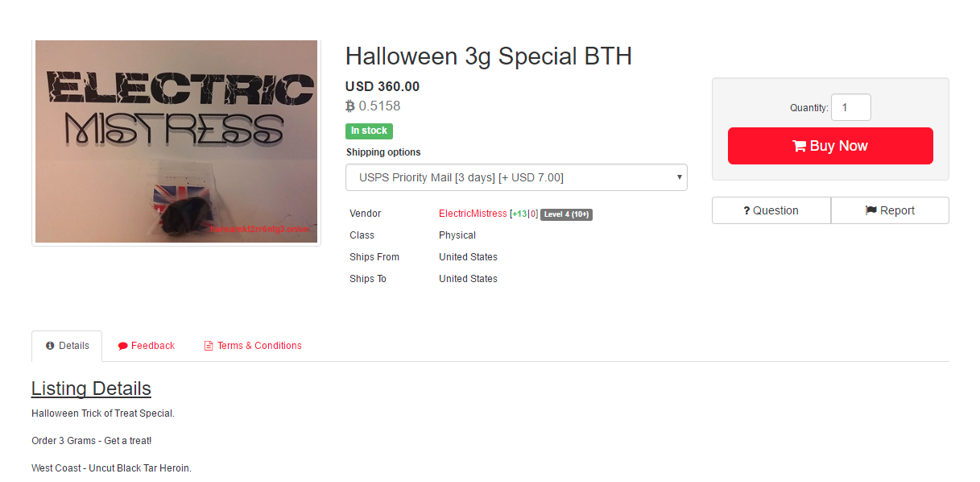Click the Electric Mistress product image thumbnail
This screenshot has width=980, height=482.
point(176,141)
